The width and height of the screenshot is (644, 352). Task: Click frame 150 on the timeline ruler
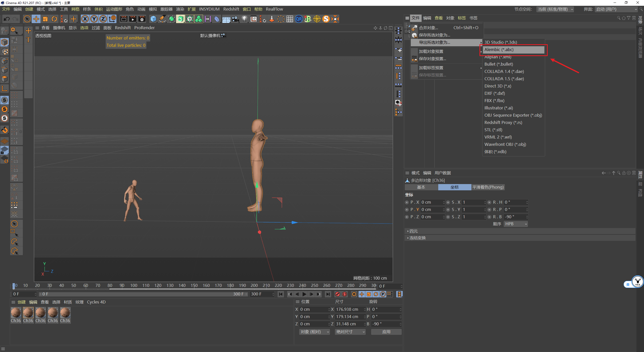[x=194, y=286]
